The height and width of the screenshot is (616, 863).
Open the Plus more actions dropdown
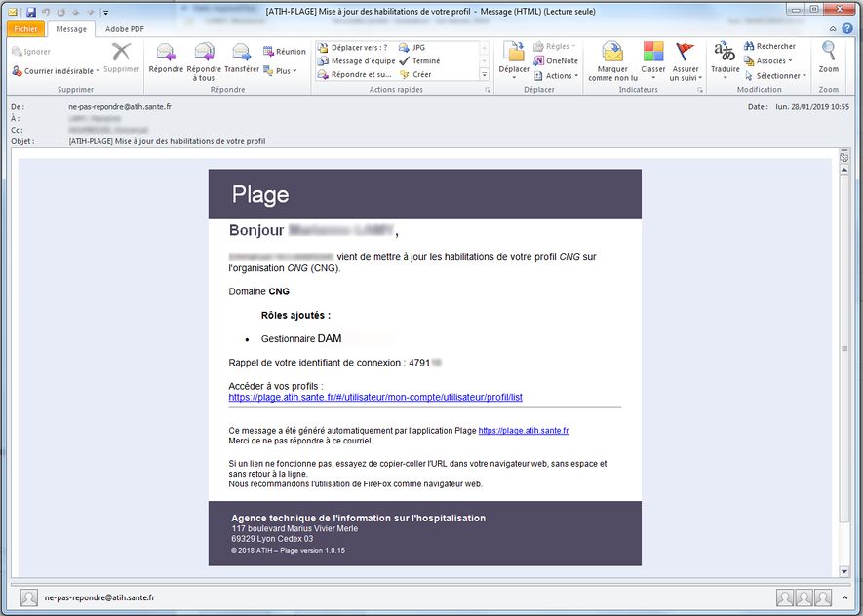[x=282, y=71]
